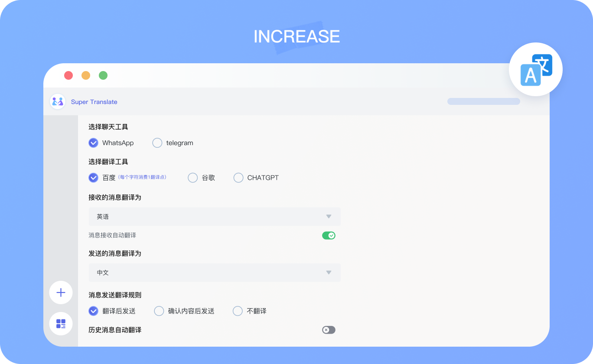Select the 确认内容后发送 rule option

(x=159, y=311)
